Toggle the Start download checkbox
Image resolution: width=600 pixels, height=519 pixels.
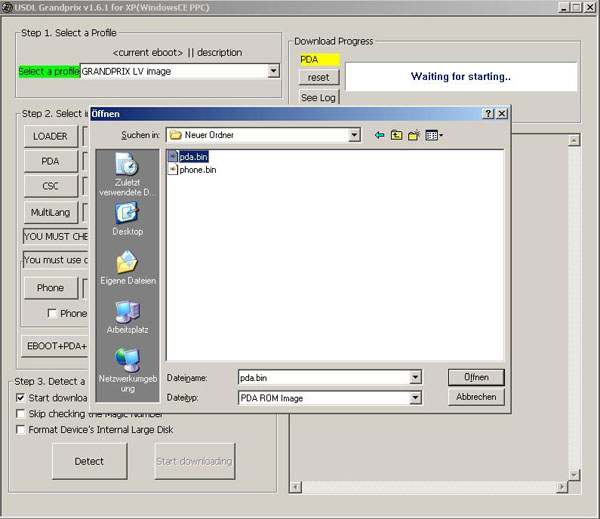point(21,397)
